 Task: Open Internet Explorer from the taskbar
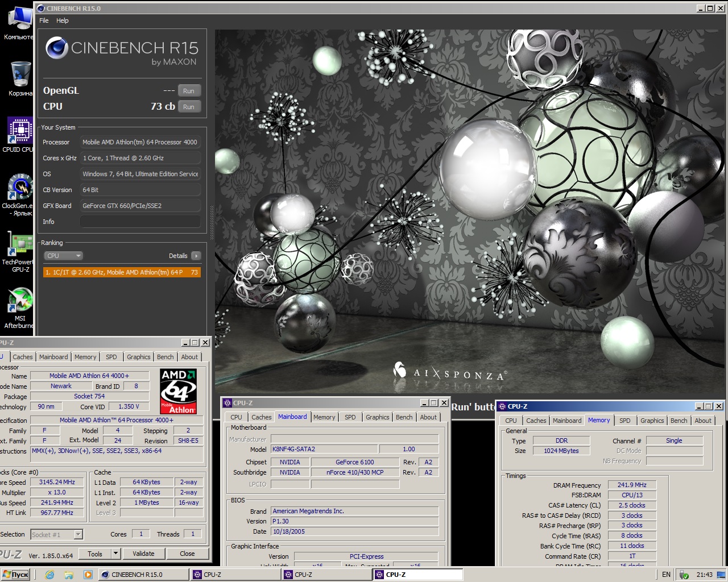coord(49,575)
